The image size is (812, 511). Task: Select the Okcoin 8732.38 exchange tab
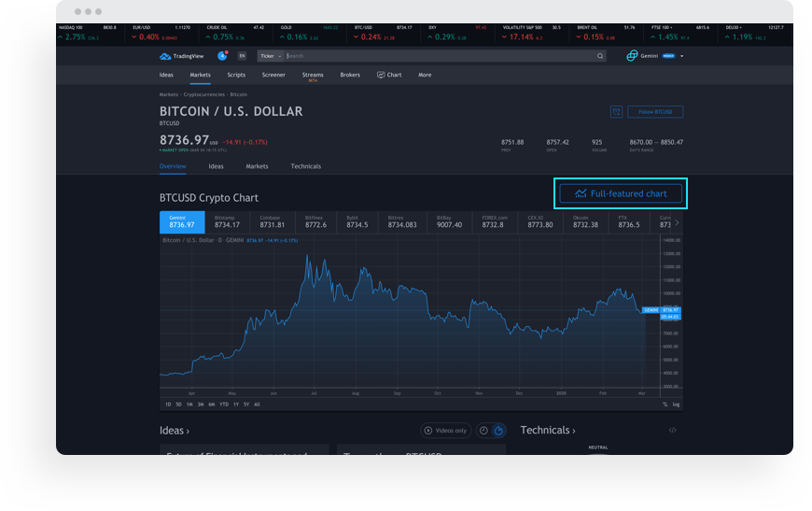pyautogui.click(x=585, y=222)
